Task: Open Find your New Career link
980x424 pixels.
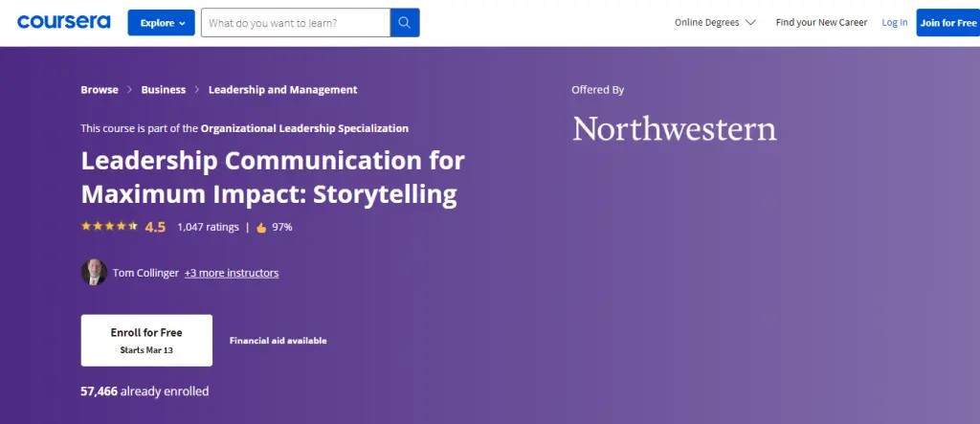Action: pyautogui.click(x=821, y=23)
